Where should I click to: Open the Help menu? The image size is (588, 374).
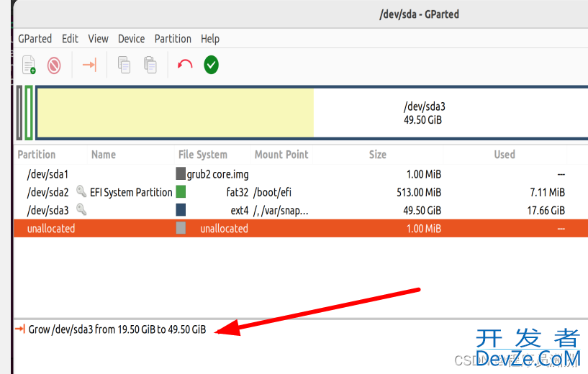pyautogui.click(x=210, y=39)
